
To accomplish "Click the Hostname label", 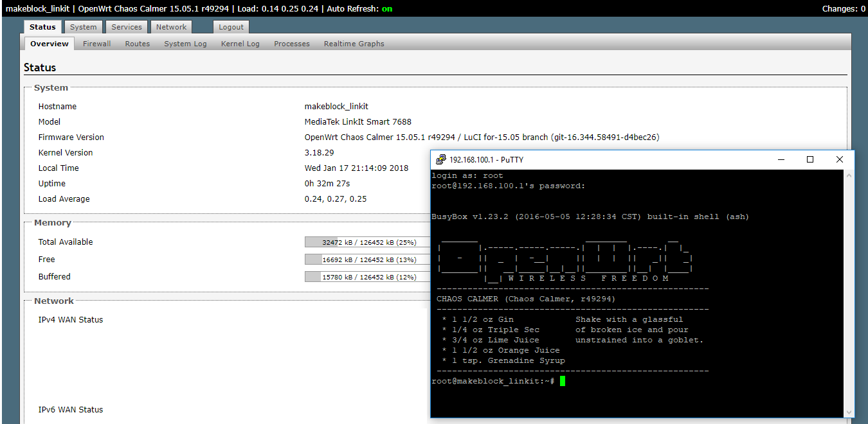I will (57, 107).
